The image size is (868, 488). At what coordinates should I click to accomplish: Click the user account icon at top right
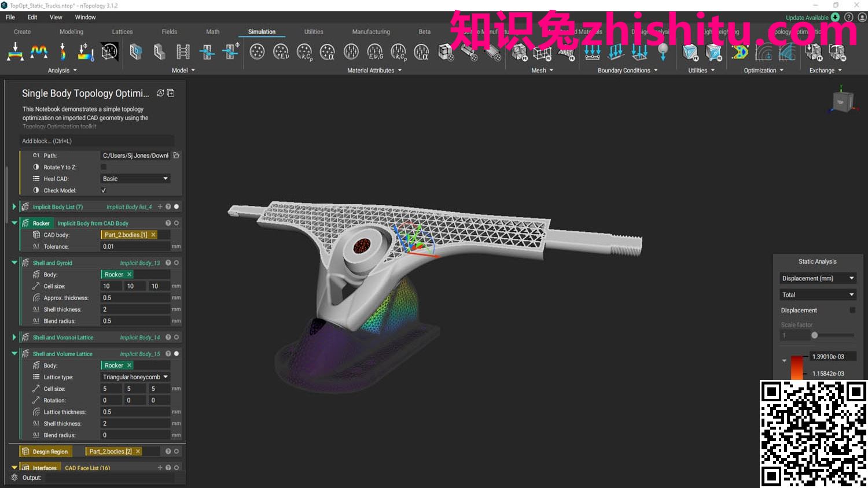862,17
